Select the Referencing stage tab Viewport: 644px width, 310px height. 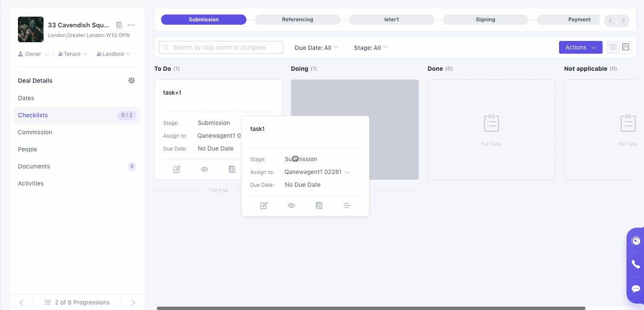(x=298, y=20)
